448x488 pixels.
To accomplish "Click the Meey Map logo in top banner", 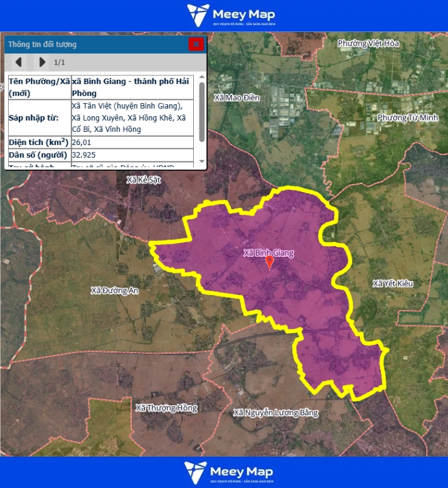I will 230,15.
